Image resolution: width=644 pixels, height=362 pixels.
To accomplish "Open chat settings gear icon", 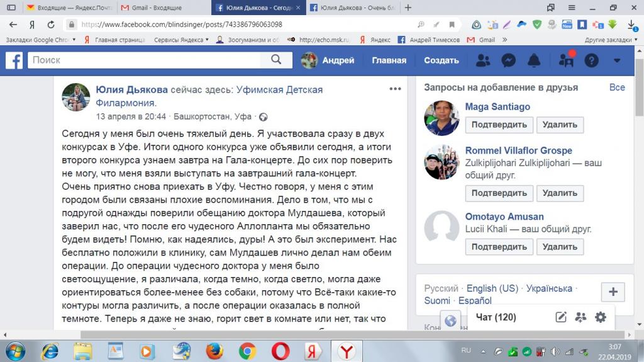I will (601, 317).
